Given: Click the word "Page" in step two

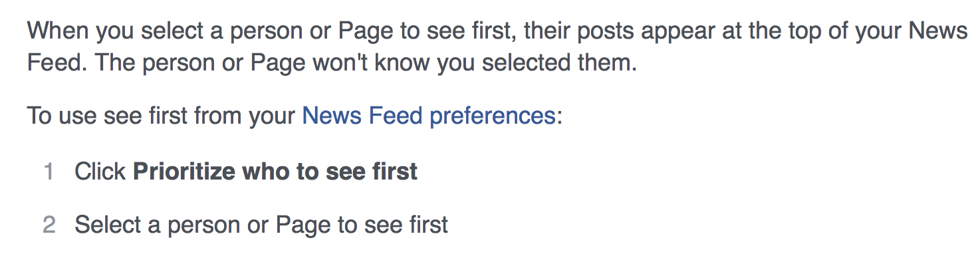Looking at the screenshot, I should point(303,225).
